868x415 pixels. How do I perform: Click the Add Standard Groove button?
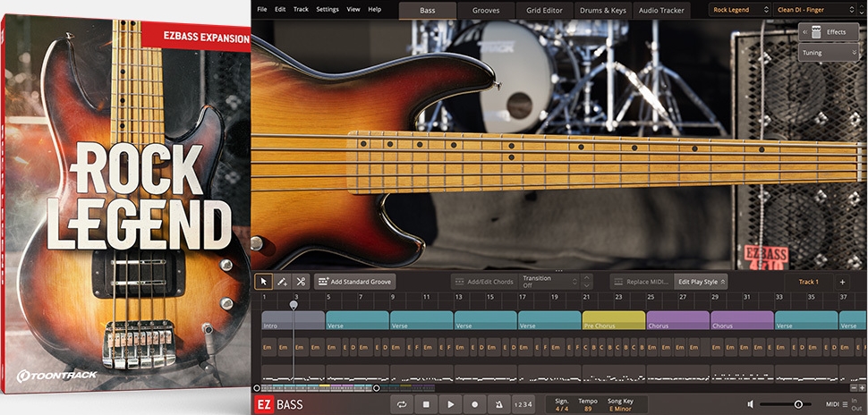355,282
